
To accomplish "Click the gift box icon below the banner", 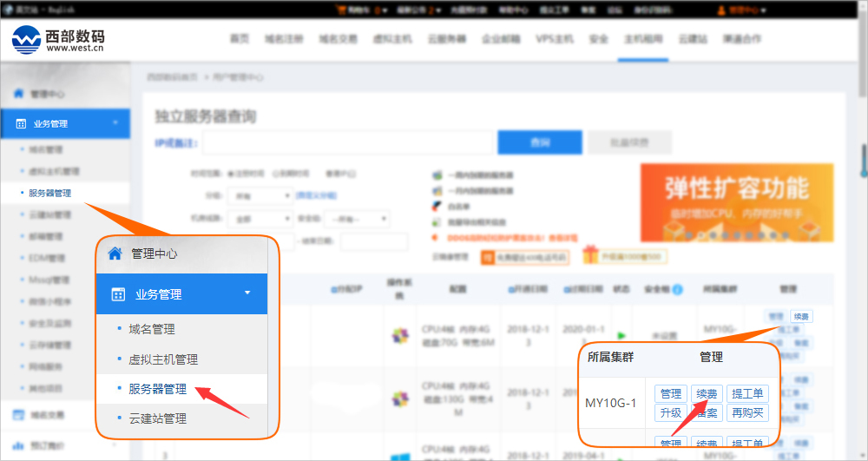I will [x=591, y=256].
